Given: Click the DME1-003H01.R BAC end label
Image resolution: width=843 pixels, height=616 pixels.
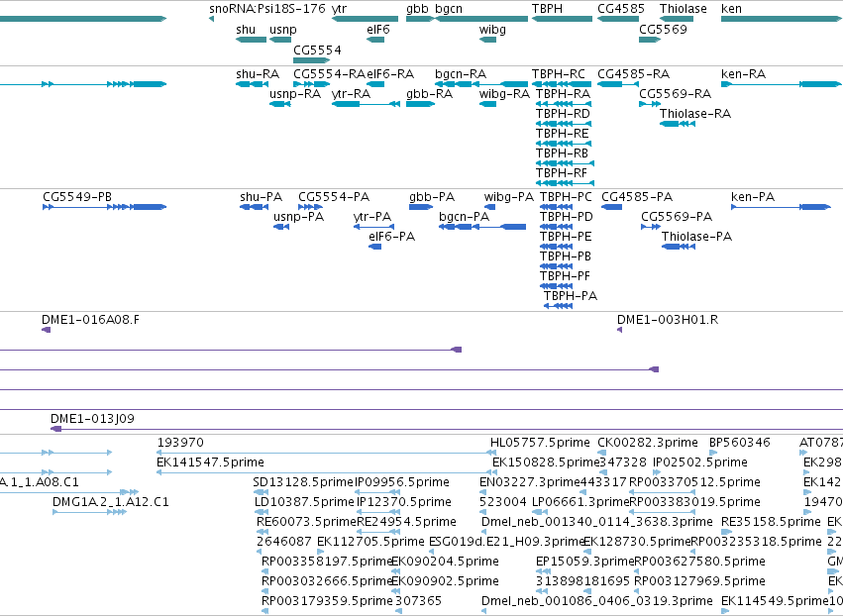Looking at the screenshot, I should click(x=668, y=320).
